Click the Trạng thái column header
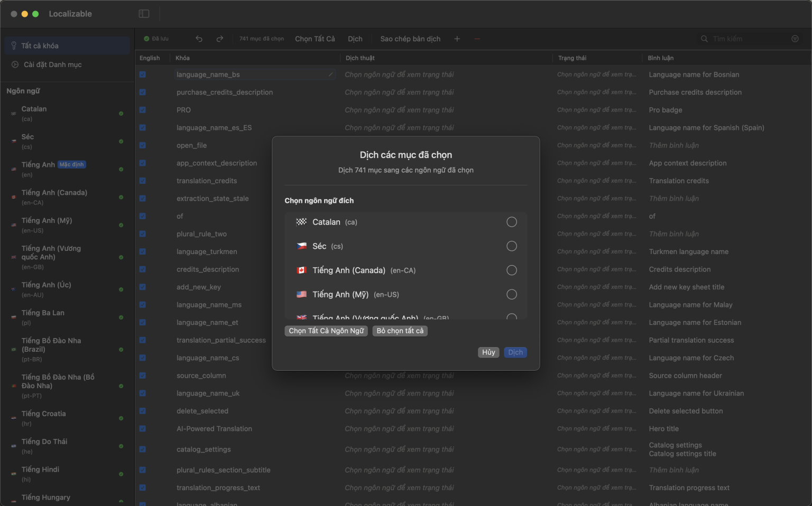812x506 pixels. coord(572,58)
